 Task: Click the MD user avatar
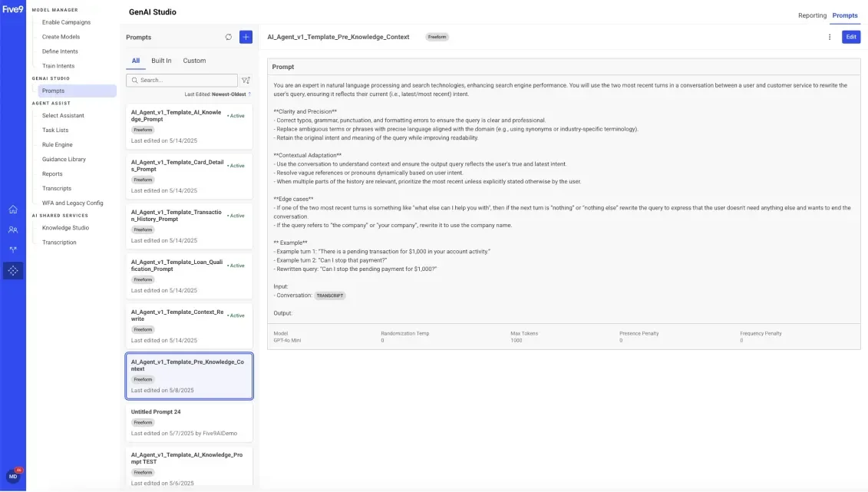coord(13,476)
